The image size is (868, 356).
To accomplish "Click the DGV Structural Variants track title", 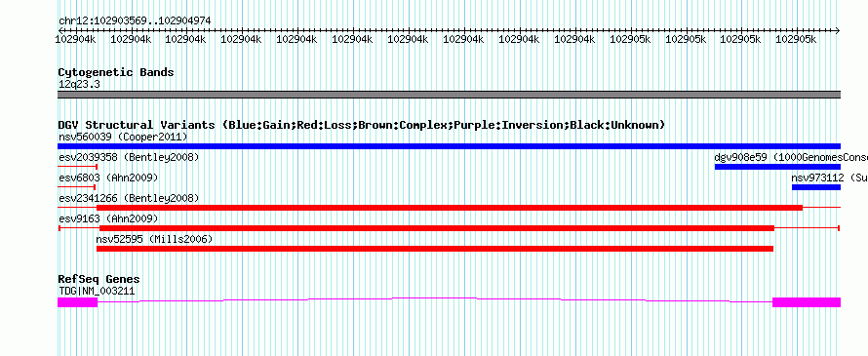I will tap(362, 125).
